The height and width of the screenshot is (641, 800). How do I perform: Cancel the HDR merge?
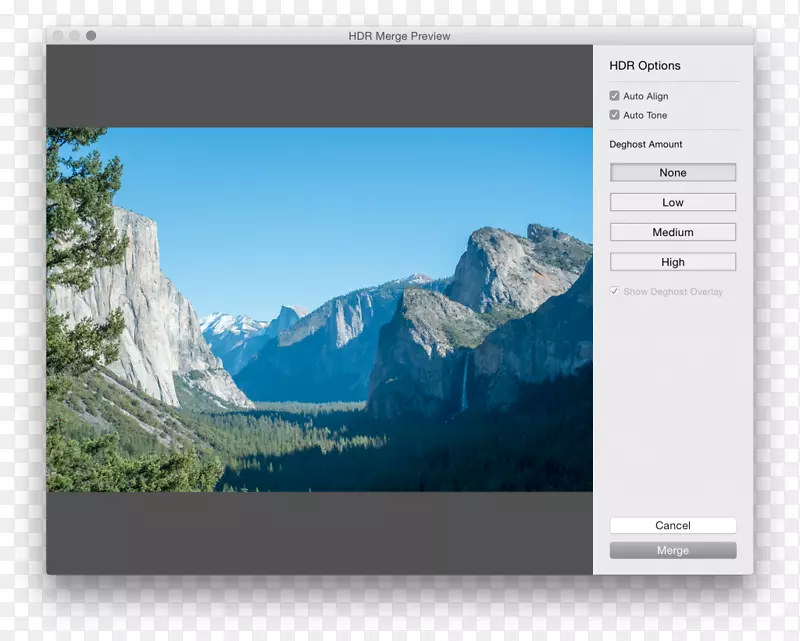[x=672, y=525]
